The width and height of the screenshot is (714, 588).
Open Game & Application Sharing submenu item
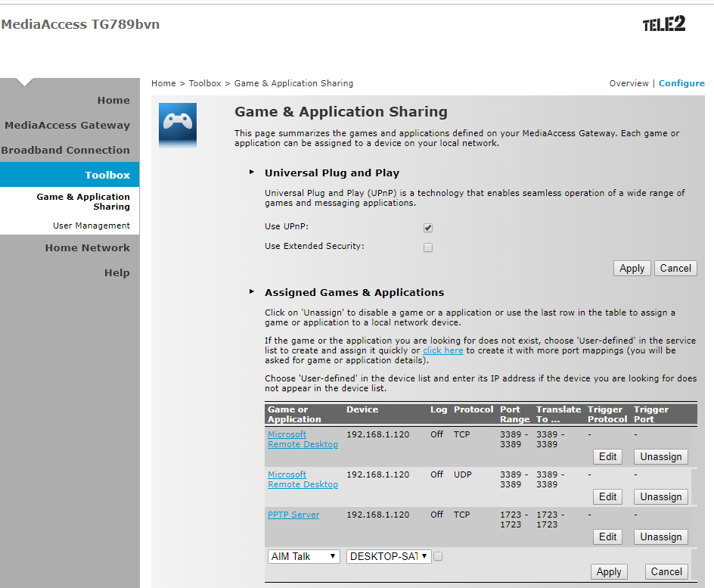(83, 201)
